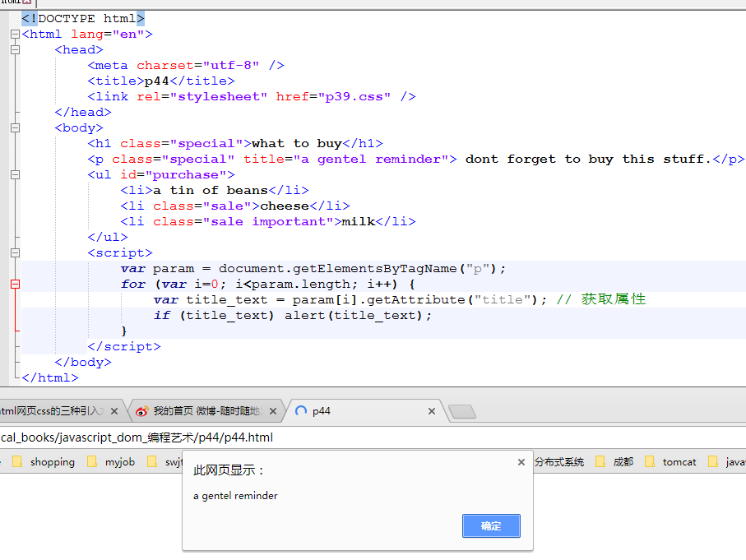Collapse the body tag fold marker
746x560 pixels.
coord(15,128)
